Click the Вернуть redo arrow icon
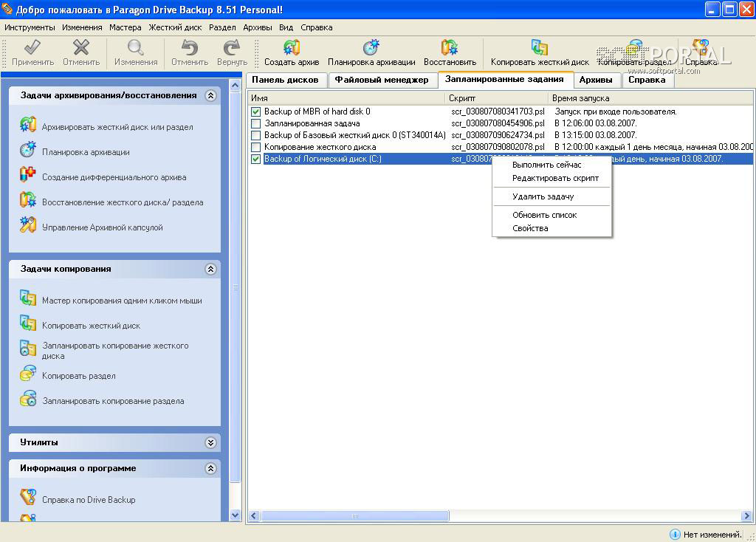This screenshot has height=542, width=756. (232, 47)
